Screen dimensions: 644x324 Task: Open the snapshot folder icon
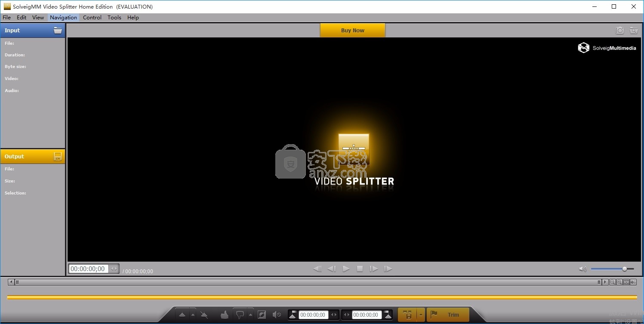(x=633, y=31)
